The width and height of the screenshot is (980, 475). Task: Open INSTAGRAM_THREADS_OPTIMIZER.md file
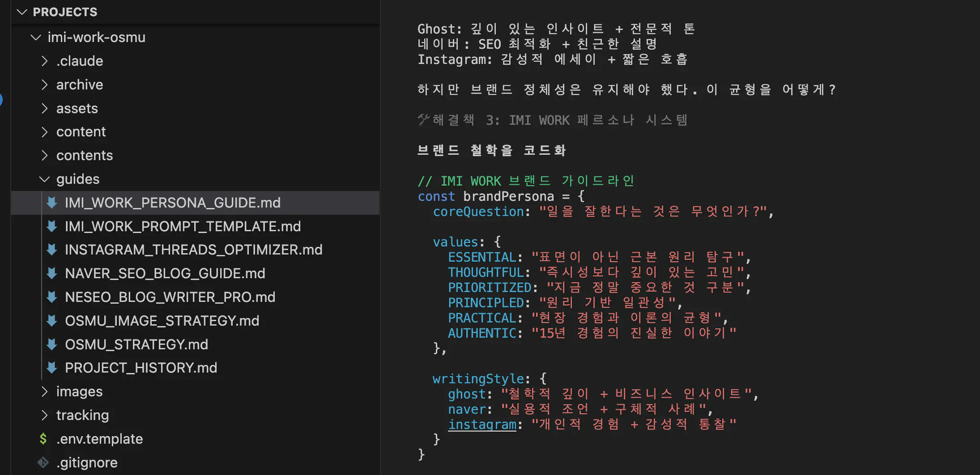[x=193, y=250]
